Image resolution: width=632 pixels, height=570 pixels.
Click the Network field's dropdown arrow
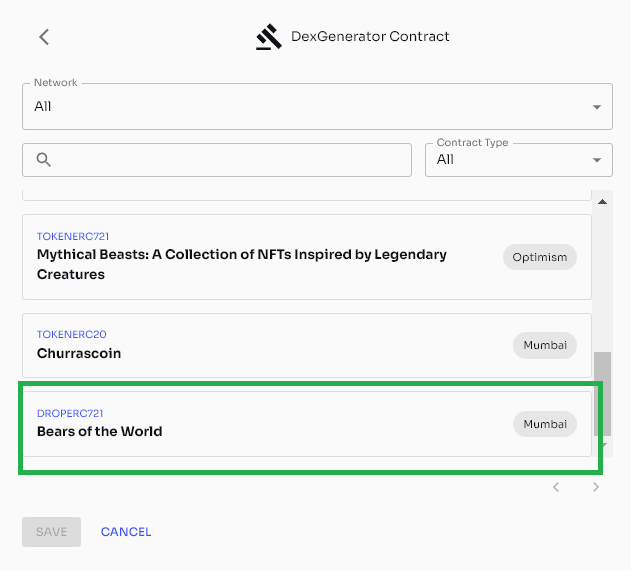coord(597,107)
